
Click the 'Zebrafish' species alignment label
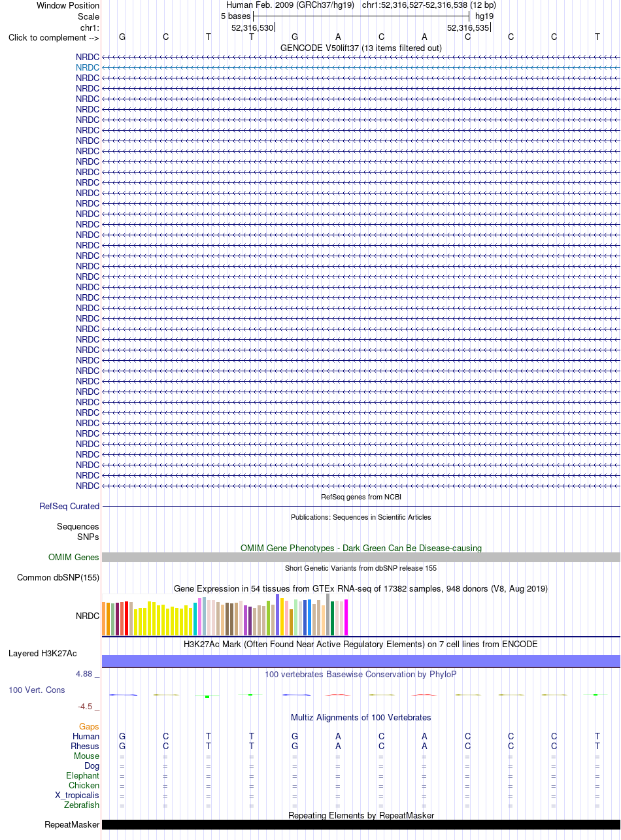pos(82,805)
